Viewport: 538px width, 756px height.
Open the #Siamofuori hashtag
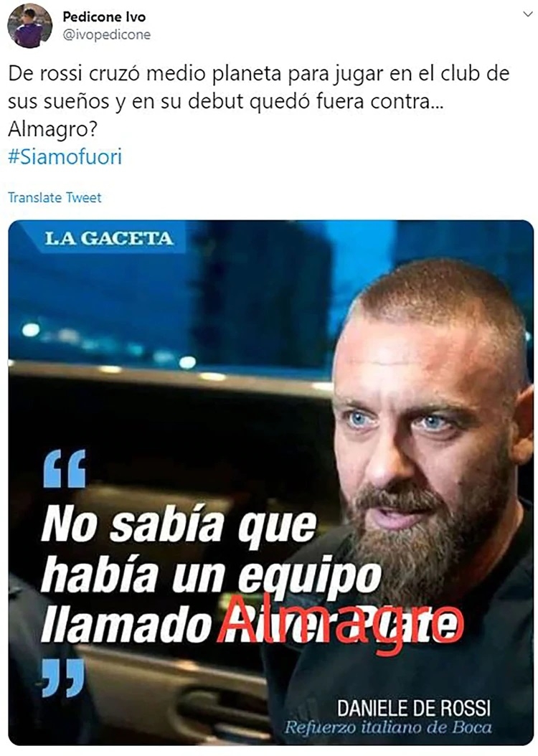point(65,157)
